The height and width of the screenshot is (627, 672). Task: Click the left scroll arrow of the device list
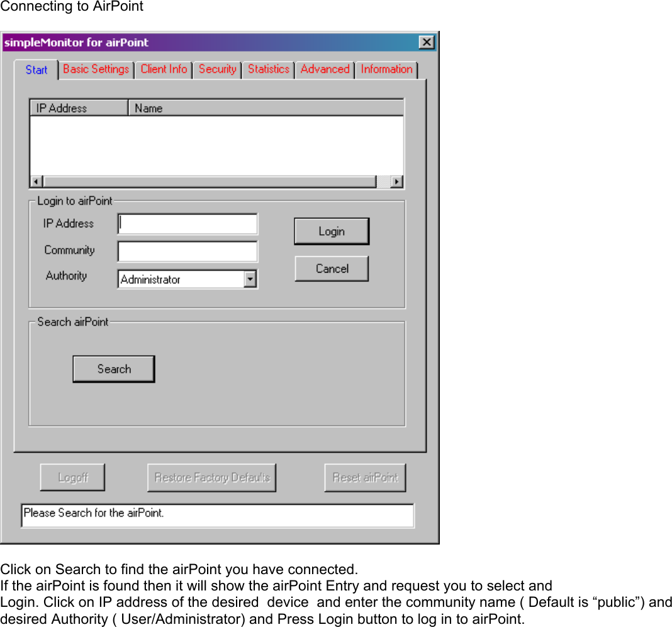coord(36,181)
